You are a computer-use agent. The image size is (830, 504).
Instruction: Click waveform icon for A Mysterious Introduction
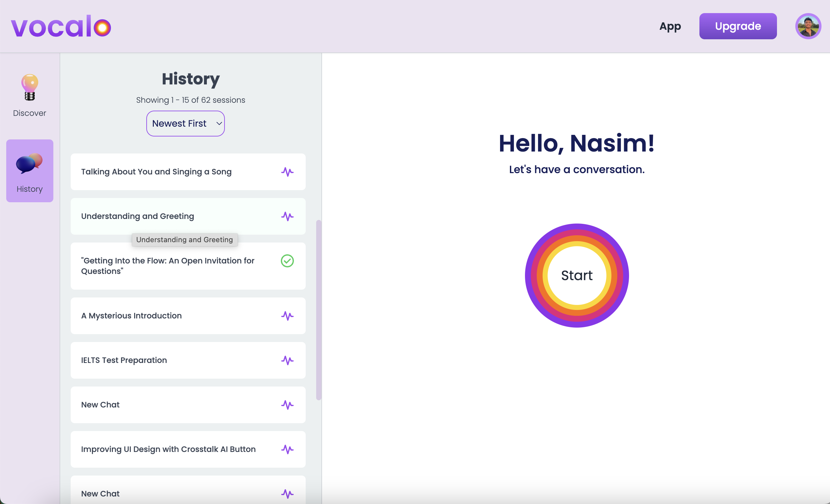(x=287, y=316)
